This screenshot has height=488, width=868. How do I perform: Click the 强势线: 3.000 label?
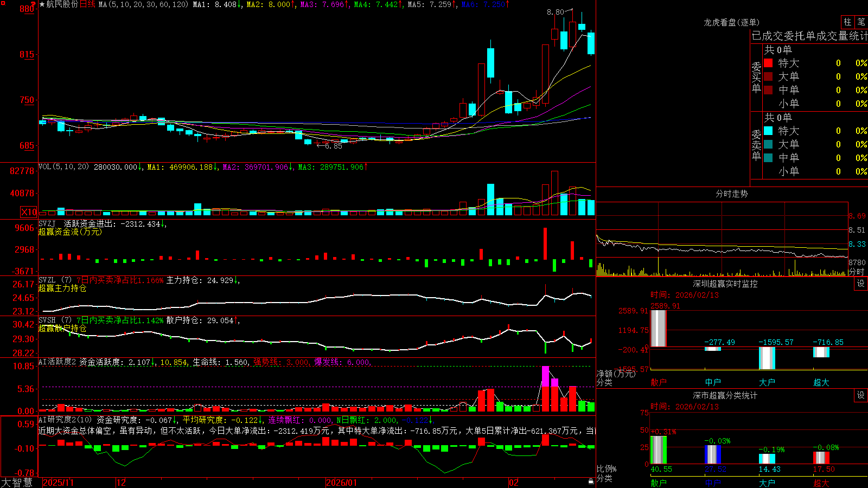coord(281,362)
